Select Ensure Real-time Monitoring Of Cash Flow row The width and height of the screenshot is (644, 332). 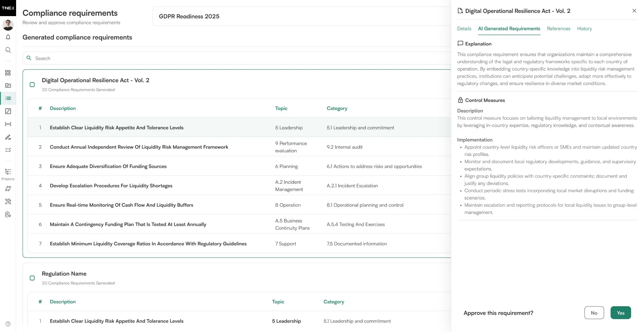point(239,205)
